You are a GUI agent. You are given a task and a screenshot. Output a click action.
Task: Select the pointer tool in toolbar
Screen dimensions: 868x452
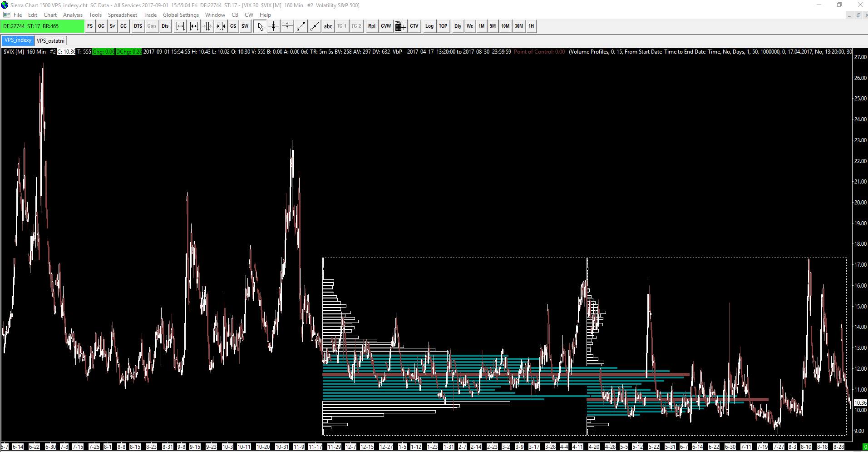260,26
